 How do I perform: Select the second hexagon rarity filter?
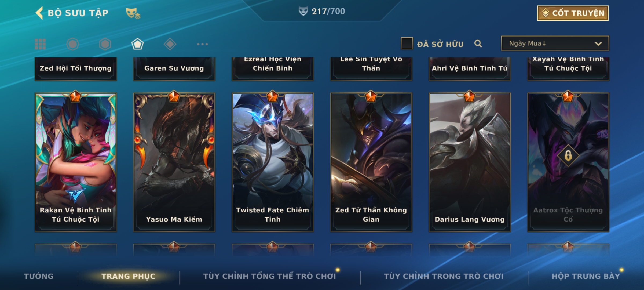105,44
